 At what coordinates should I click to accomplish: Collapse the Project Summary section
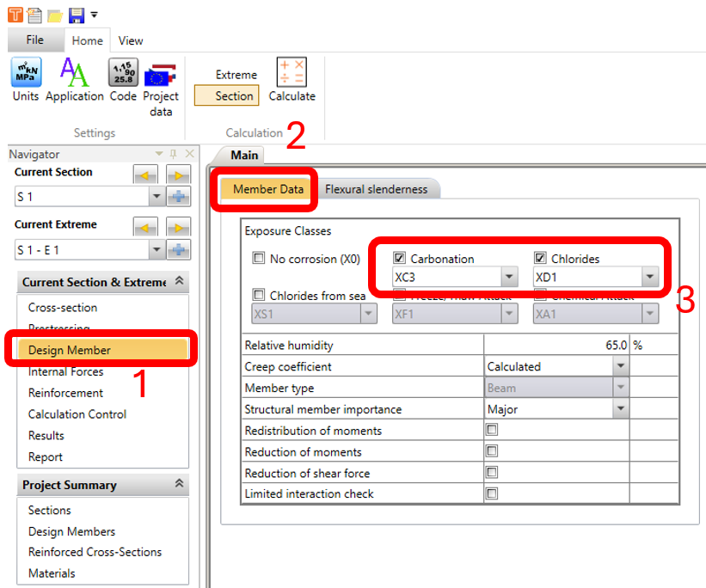click(x=179, y=485)
